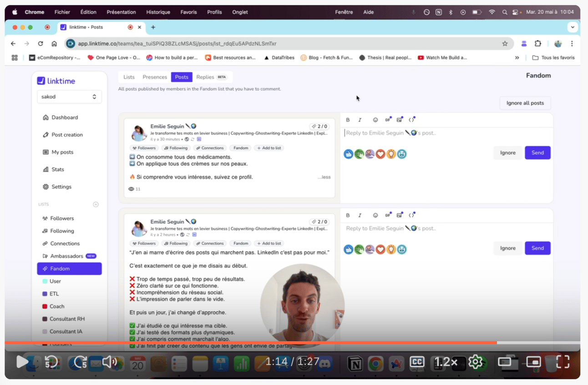
Task: Insert GIF in second reply toolbar
Action: click(388, 215)
